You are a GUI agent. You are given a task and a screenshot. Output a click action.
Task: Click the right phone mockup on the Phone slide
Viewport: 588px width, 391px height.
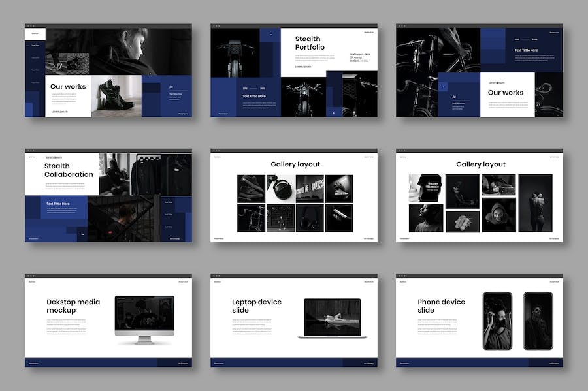pos(538,320)
